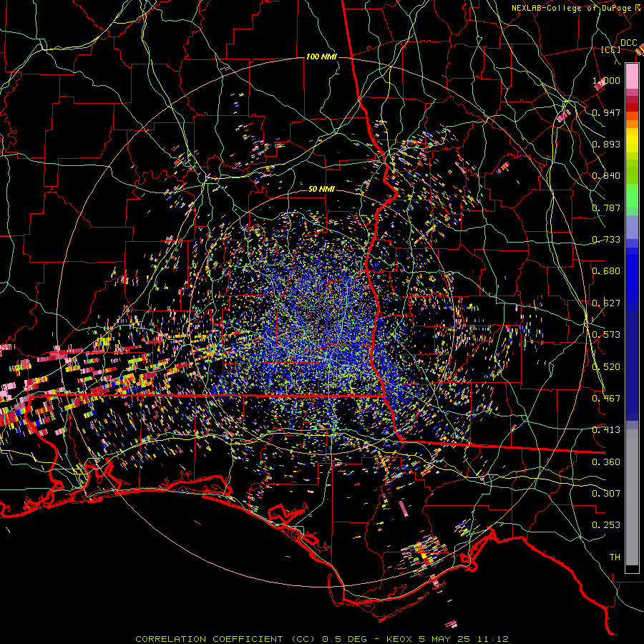
Task: Click the TH label beside the color bar
Action: (x=615, y=557)
